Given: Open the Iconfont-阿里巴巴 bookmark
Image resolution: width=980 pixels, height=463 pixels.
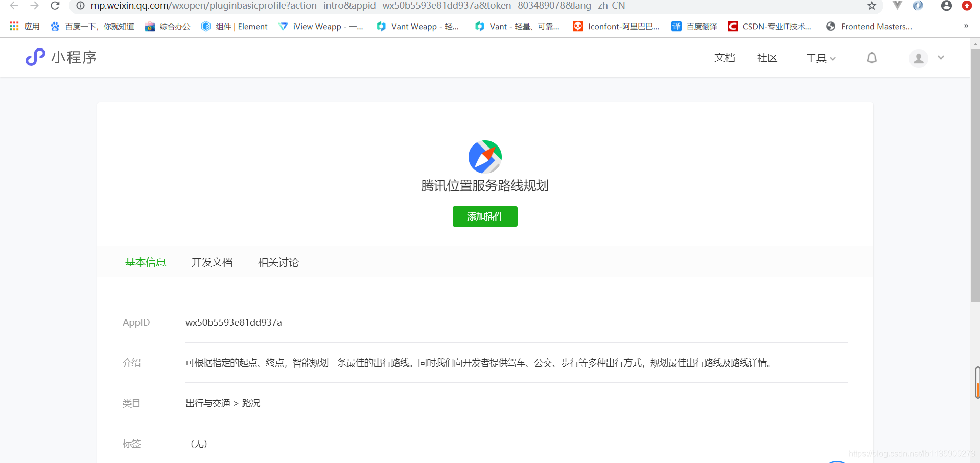Looking at the screenshot, I should (616, 27).
